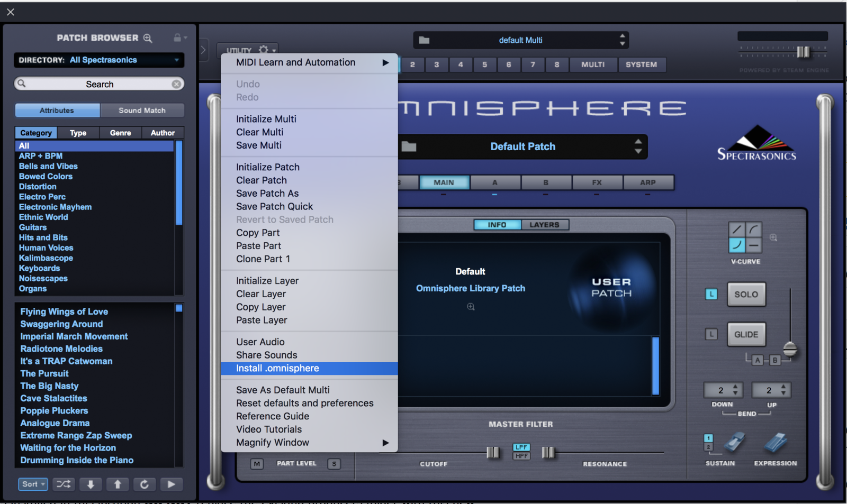
Task: Click the sustain pedal icon
Action: [x=734, y=442]
